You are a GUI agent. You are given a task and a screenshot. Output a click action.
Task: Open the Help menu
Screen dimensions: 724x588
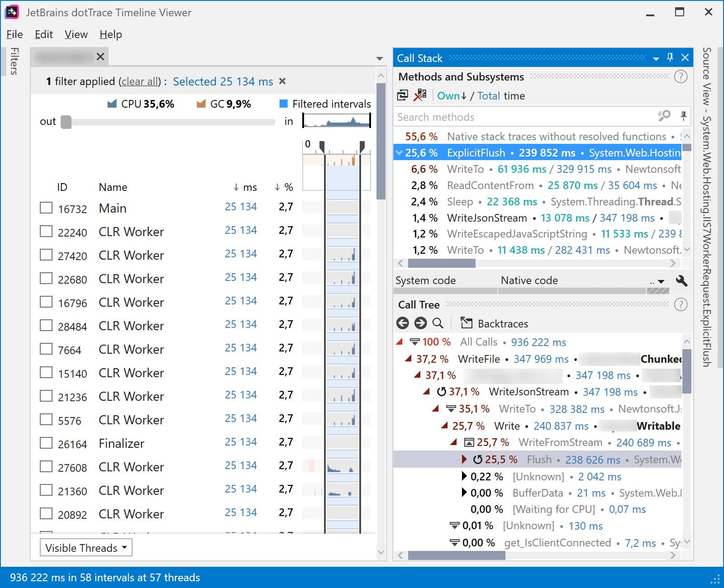[111, 34]
